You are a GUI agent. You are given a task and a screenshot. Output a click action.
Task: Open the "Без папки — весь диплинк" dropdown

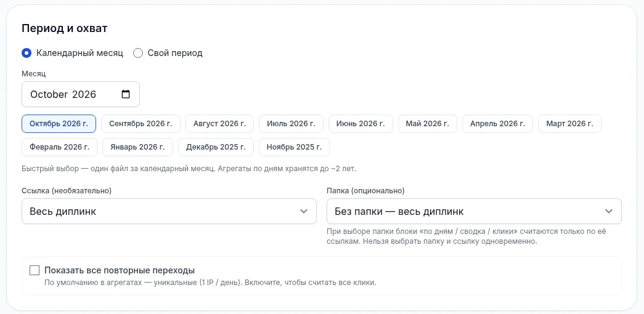click(474, 211)
